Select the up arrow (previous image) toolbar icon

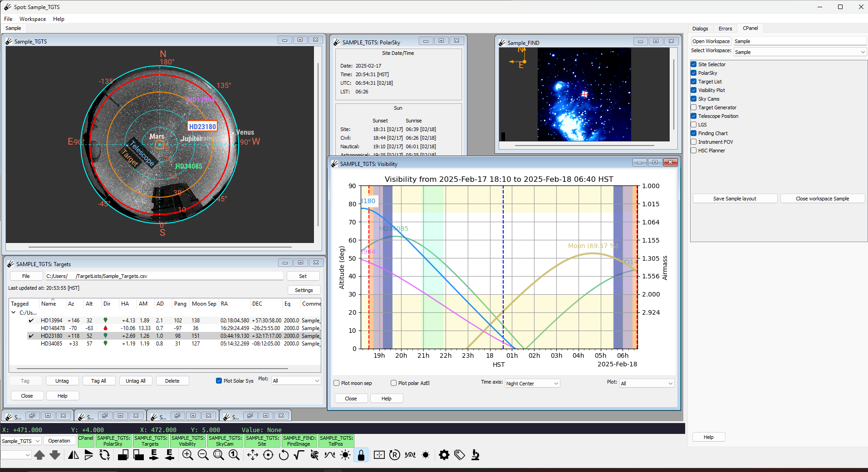point(39,455)
